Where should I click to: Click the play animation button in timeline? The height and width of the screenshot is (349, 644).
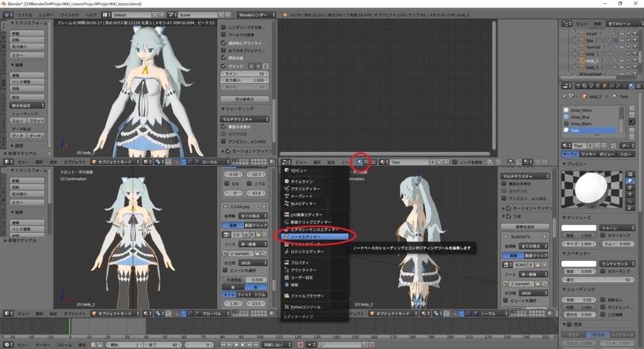(x=243, y=345)
